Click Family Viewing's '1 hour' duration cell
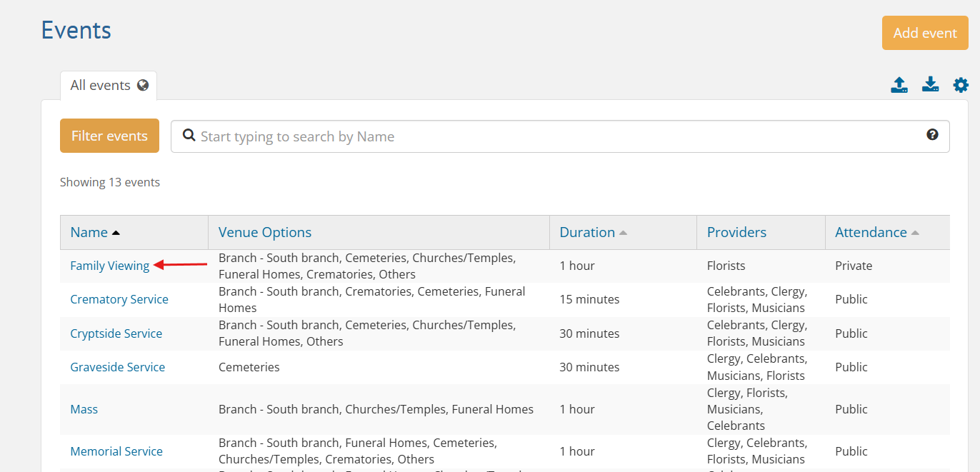Viewport: 980px width, 472px height. pyautogui.click(x=577, y=266)
